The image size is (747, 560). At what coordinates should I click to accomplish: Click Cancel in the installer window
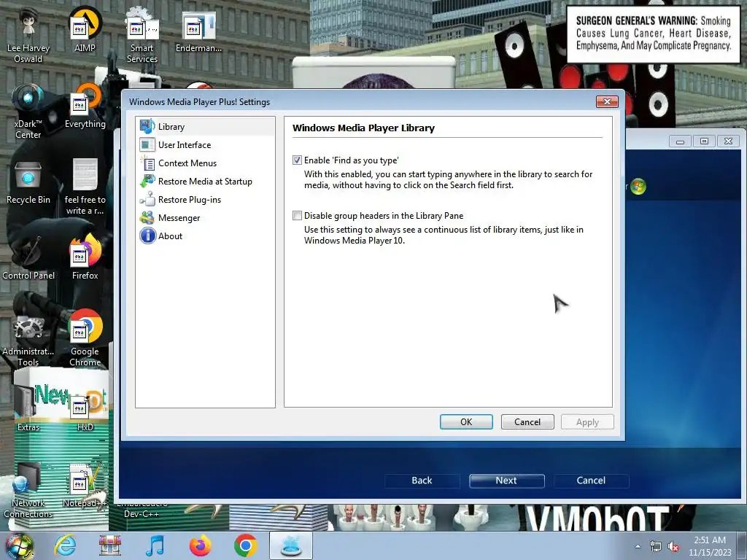pyautogui.click(x=591, y=481)
